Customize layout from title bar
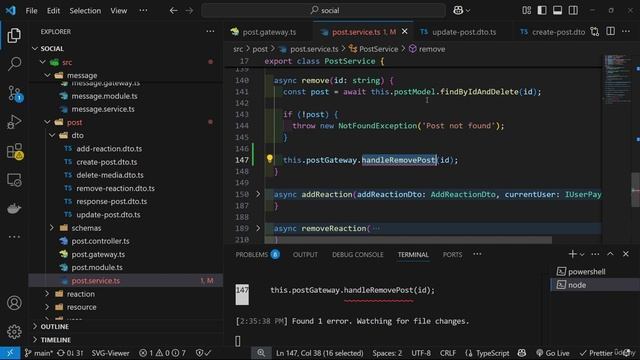This screenshot has width=640, height=360. (x=527, y=11)
